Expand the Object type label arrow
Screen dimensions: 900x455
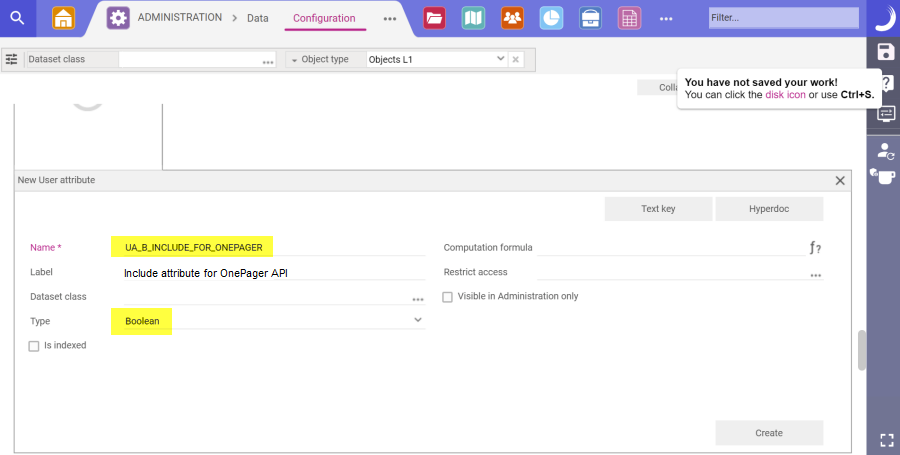pos(294,60)
